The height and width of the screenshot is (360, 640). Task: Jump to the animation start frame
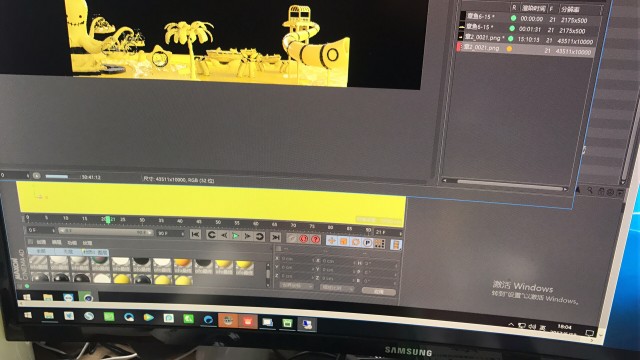[x=196, y=234]
